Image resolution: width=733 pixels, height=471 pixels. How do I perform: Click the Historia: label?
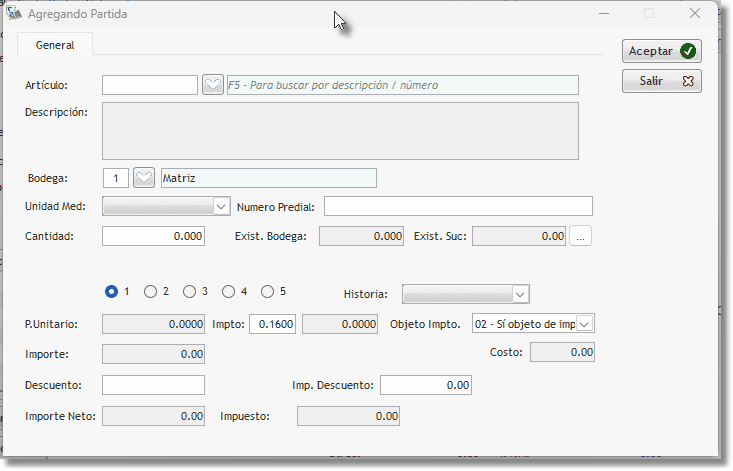pyautogui.click(x=366, y=294)
